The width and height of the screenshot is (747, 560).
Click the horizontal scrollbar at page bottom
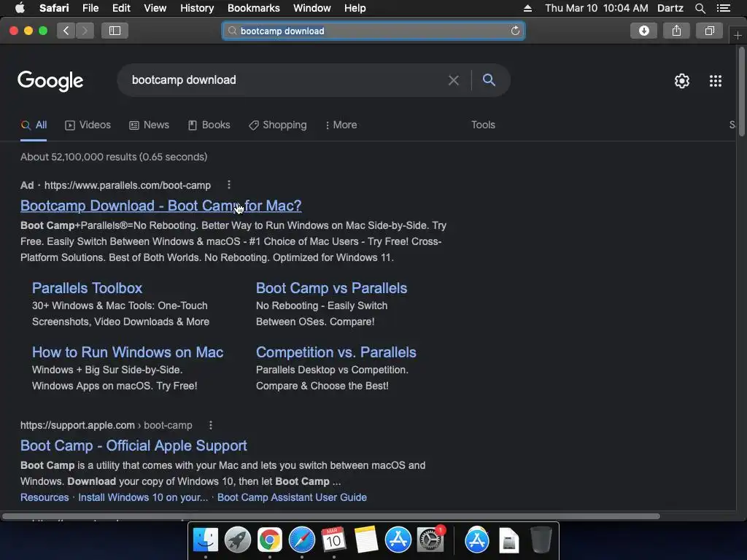pyautogui.click(x=331, y=516)
